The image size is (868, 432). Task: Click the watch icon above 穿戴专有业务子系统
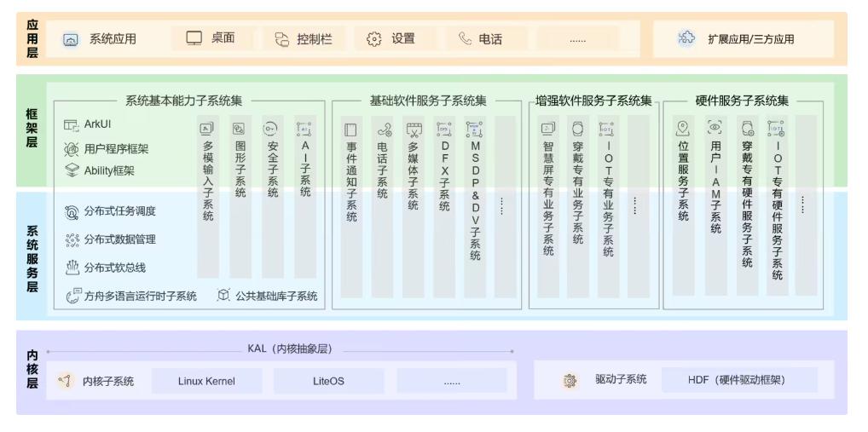tap(577, 129)
